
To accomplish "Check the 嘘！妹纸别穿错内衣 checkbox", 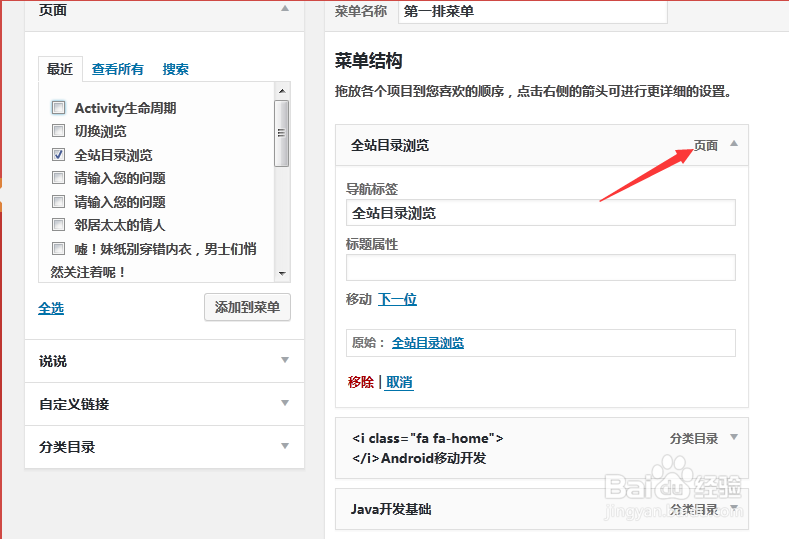I will (58, 249).
